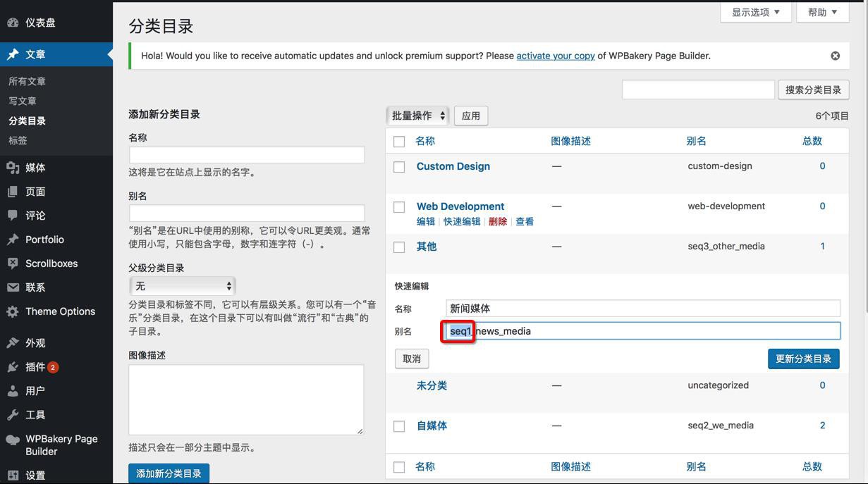Click 查看 link under Web Development
This screenshot has width=868, height=484.
pyautogui.click(x=525, y=221)
